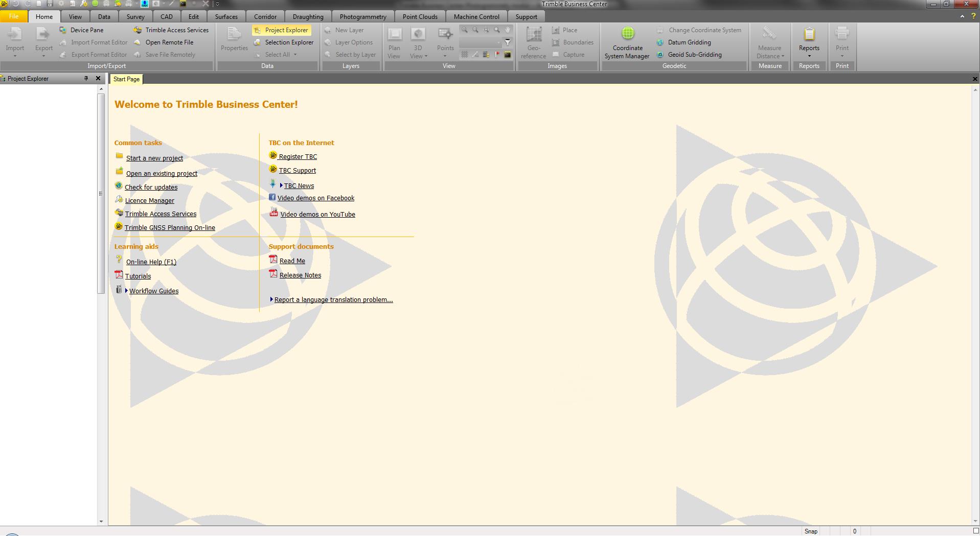Click Open Remote File in ribbon
The image size is (980, 536).
pyautogui.click(x=164, y=42)
